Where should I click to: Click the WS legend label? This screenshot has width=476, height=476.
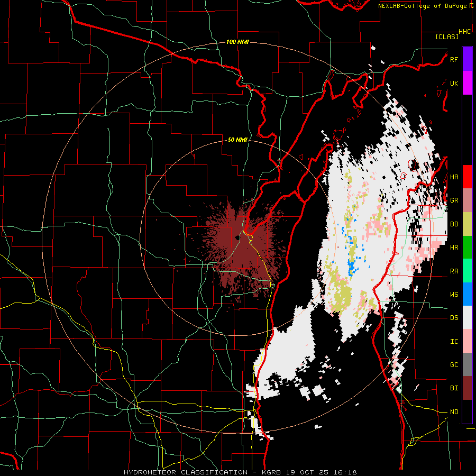[x=454, y=295]
